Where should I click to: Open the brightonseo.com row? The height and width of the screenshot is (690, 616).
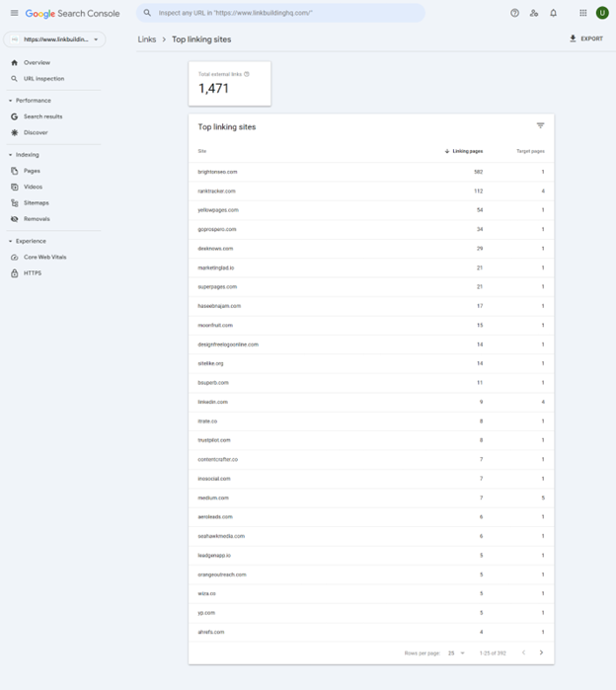point(371,172)
